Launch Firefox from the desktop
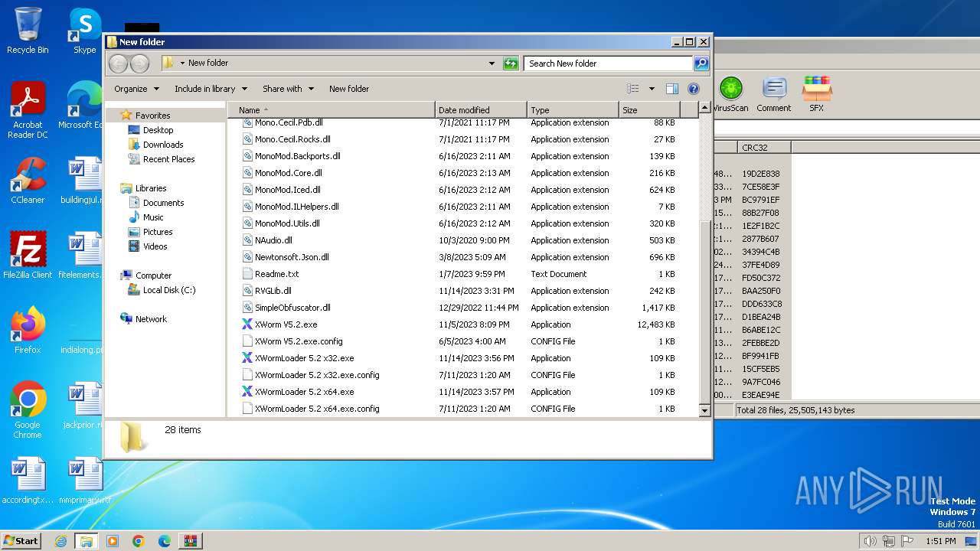The width and height of the screenshot is (980, 551). [28, 330]
